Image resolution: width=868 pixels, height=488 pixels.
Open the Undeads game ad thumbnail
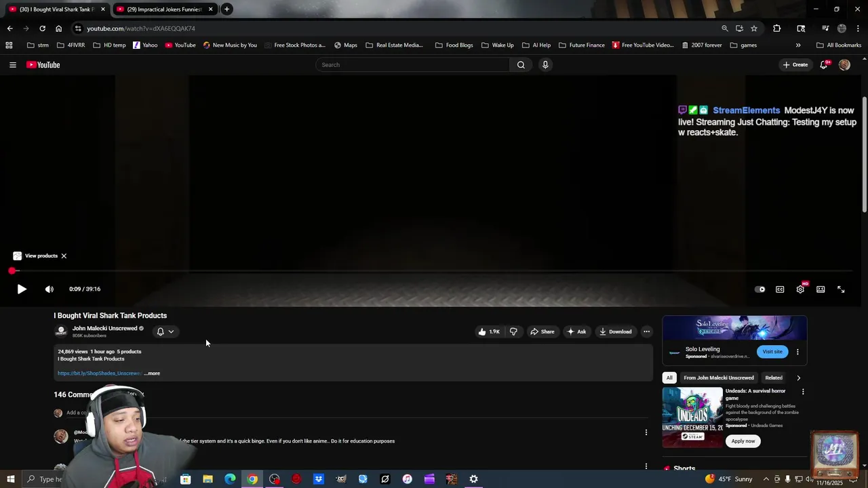pyautogui.click(x=692, y=418)
